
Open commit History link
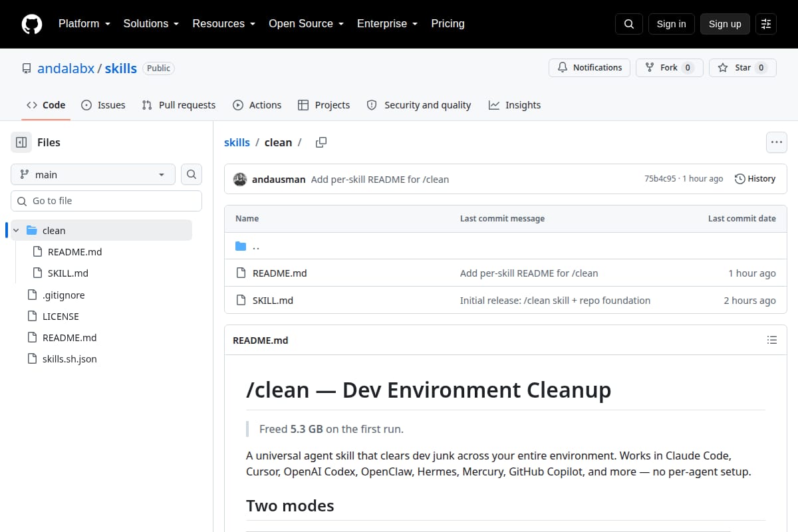point(755,179)
